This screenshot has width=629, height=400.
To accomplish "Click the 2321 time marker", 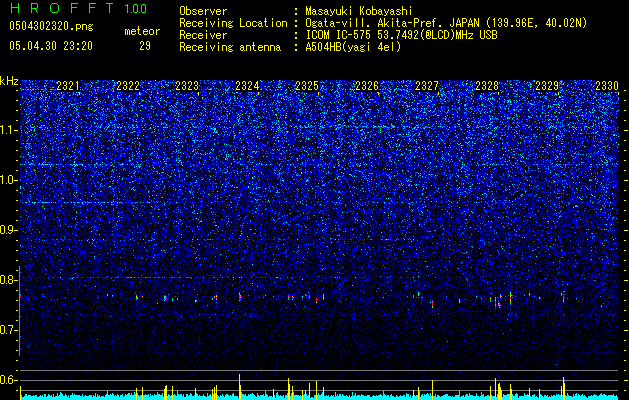I will (68, 86).
